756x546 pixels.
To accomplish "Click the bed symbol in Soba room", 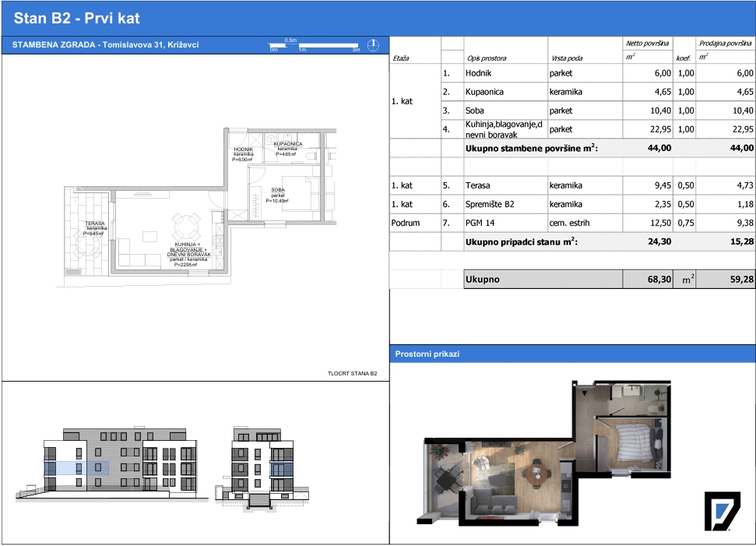I will coord(306,193).
